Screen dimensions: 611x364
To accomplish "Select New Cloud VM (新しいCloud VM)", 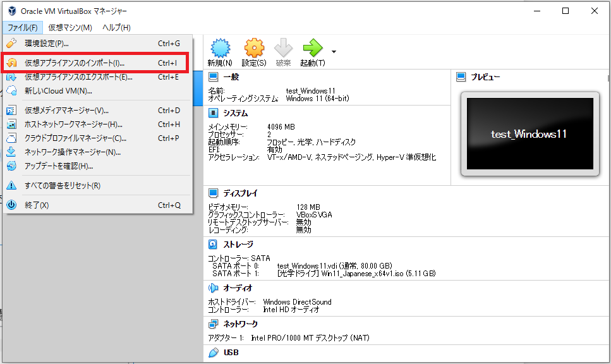I will (x=97, y=91).
